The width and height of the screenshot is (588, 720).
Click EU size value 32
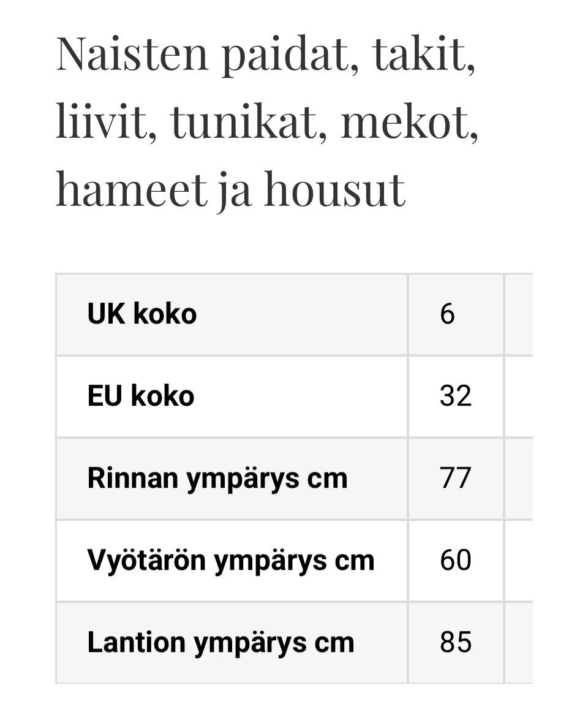(x=456, y=396)
